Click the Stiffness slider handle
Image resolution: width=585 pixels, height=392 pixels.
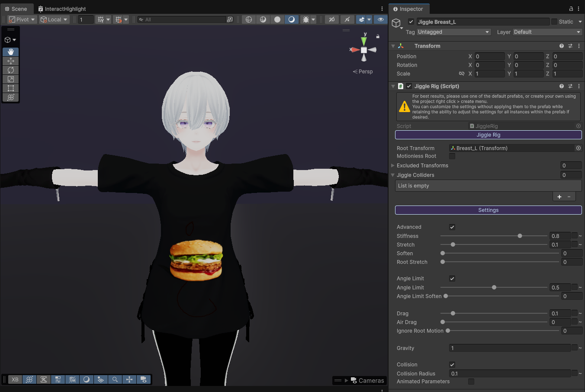coord(520,236)
